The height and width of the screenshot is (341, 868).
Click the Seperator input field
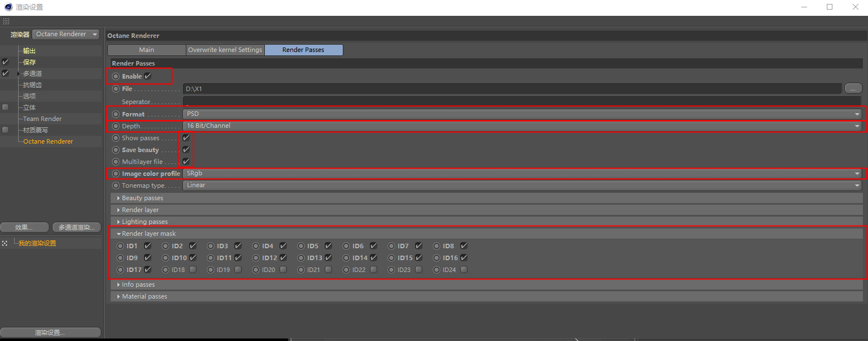[522, 101]
